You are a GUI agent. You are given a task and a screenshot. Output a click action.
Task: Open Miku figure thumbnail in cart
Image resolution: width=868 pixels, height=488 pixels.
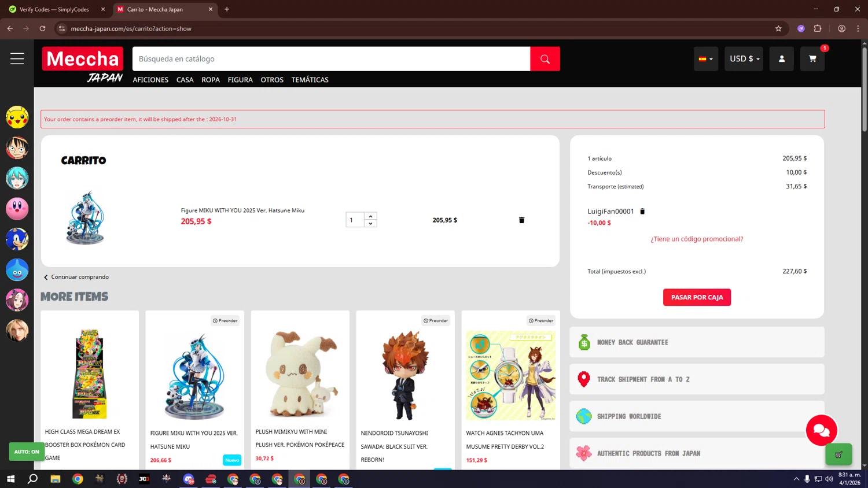85,217
